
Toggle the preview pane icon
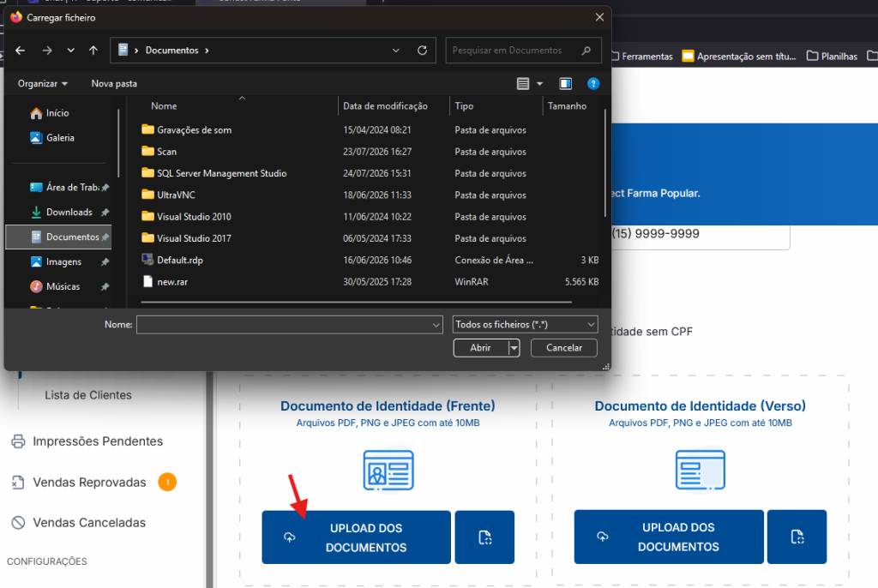[566, 83]
